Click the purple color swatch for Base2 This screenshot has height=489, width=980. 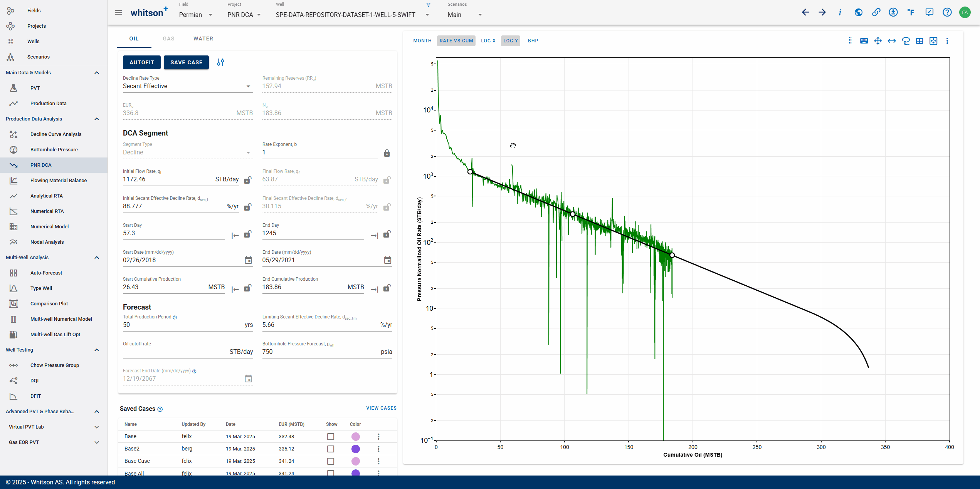tap(356, 449)
